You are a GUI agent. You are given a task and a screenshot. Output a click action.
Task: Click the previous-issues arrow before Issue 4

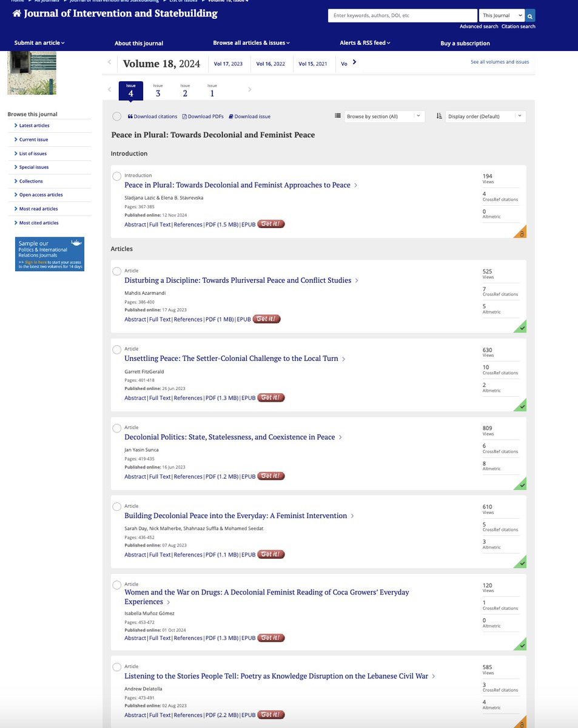coord(109,90)
